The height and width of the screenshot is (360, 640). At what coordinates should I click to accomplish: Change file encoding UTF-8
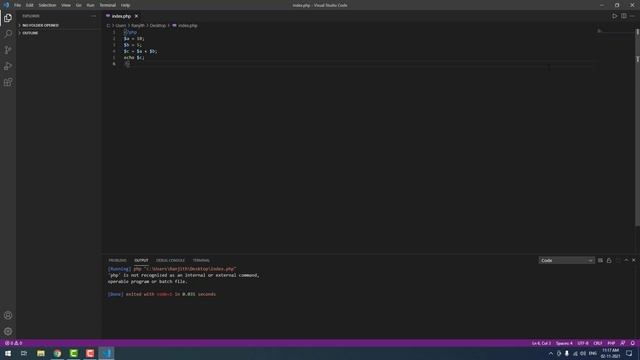pyautogui.click(x=583, y=343)
